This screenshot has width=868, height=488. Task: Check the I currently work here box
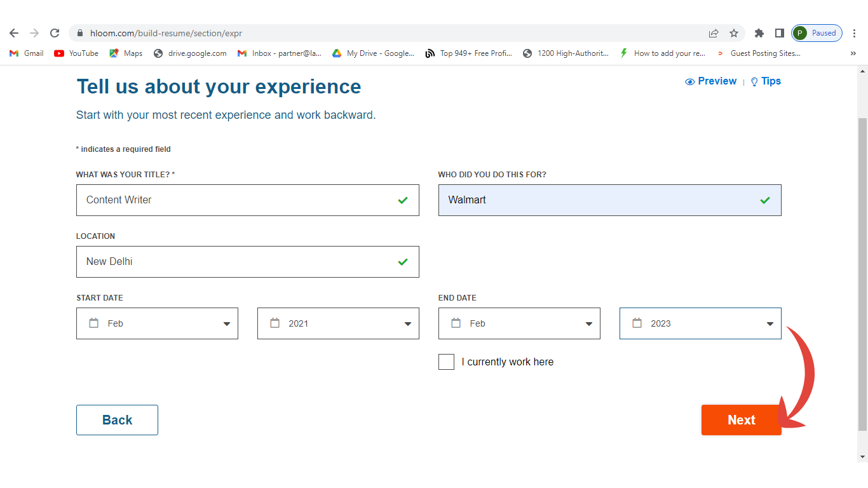[x=446, y=362]
